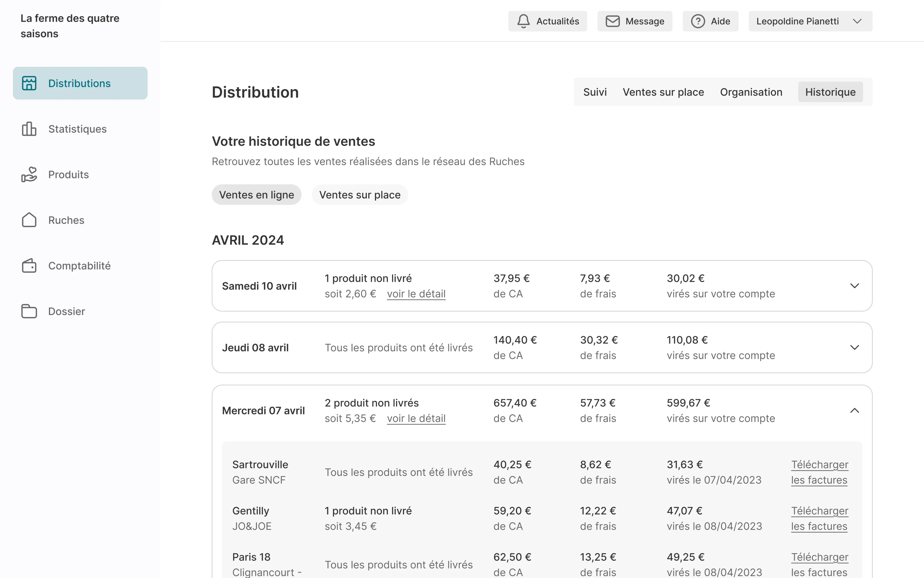The image size is (924, 578).
Task: Expand the Jeudi 08 avril row
Action: 855,347
